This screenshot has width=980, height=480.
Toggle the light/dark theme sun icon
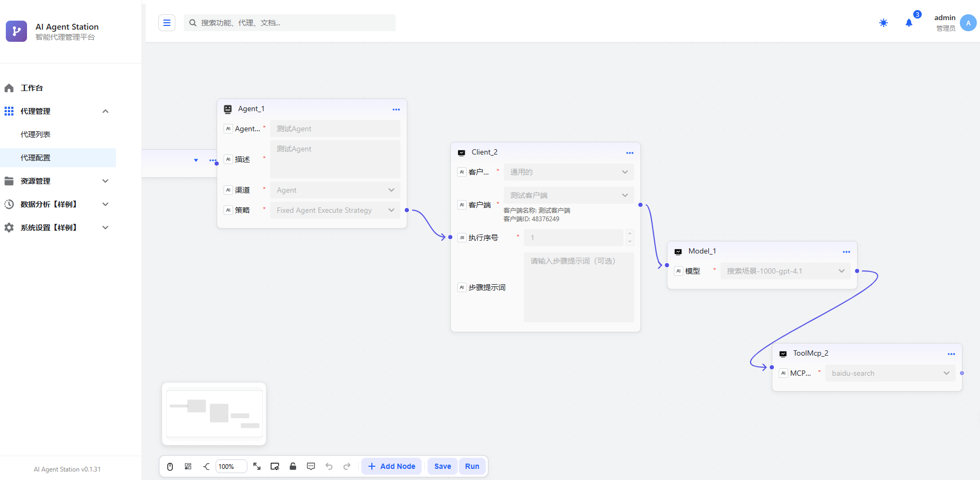883,23
